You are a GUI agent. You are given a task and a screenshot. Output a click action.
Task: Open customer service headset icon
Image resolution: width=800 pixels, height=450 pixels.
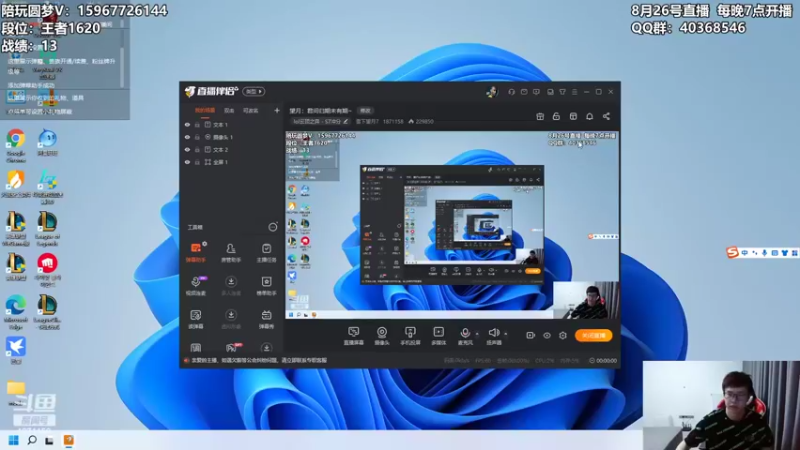click(x=511, y=92)
